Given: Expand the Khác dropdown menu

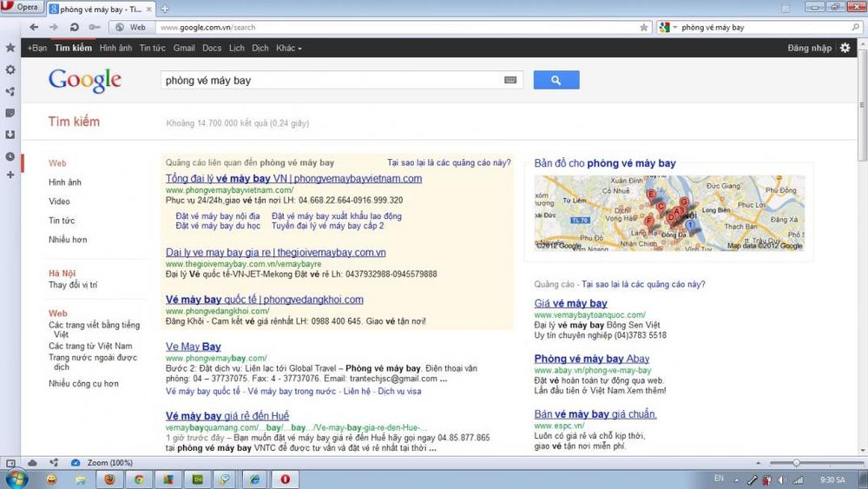Looking at the screenshot, I should [x=289, y=48].
